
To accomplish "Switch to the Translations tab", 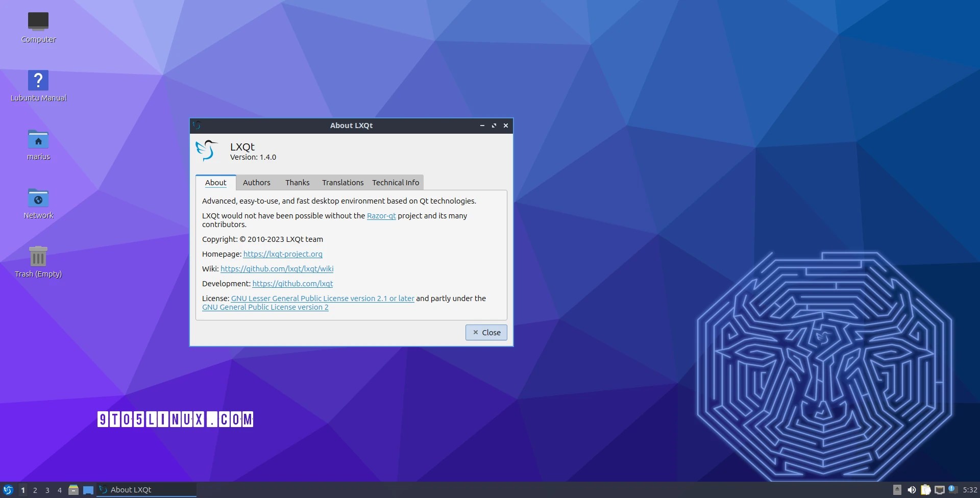I will tap(342, 182).
